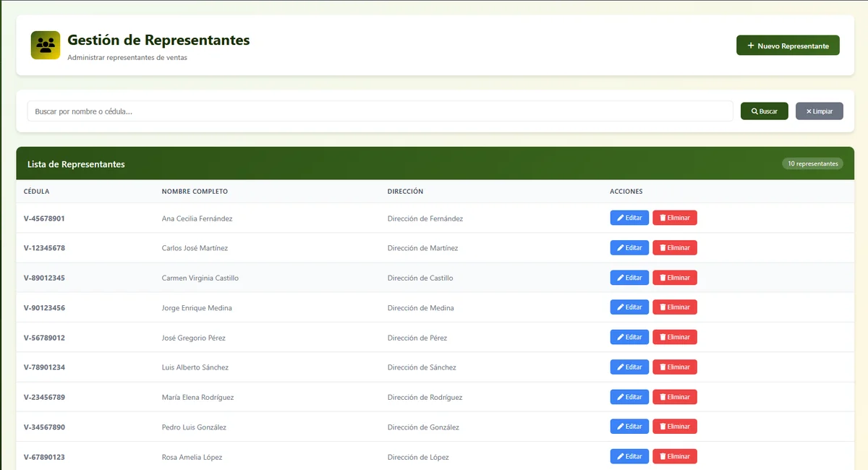Delete Carlos José Martínez record

tap(675, 248)
